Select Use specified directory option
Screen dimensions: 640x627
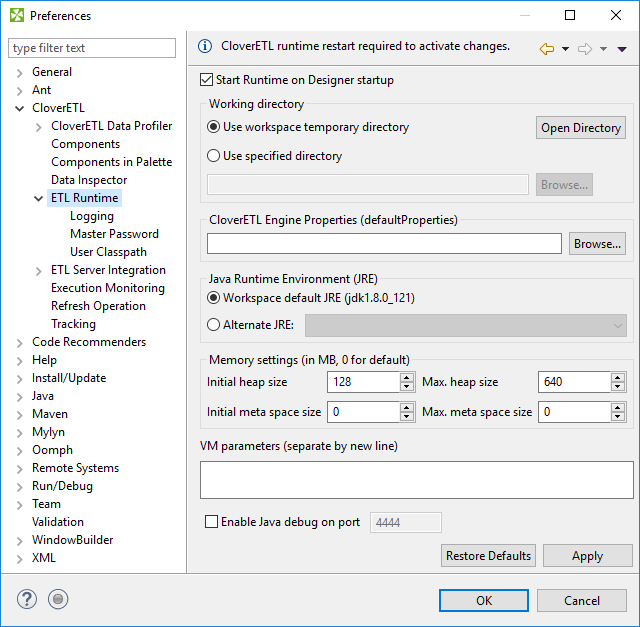(213, 156)
